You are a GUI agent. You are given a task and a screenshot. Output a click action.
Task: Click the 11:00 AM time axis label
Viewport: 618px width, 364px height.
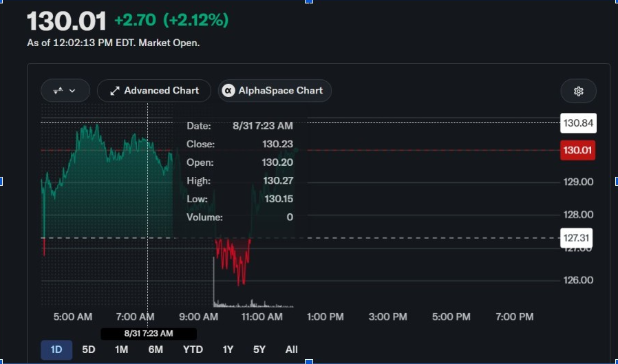262,317
